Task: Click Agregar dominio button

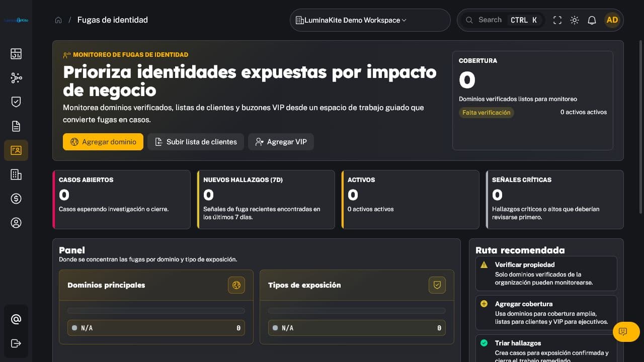Action: [x=103, y=142]
